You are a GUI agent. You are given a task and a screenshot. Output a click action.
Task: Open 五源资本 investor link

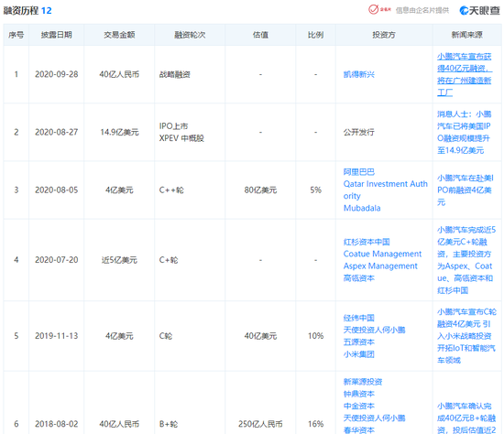click(359, 342)
